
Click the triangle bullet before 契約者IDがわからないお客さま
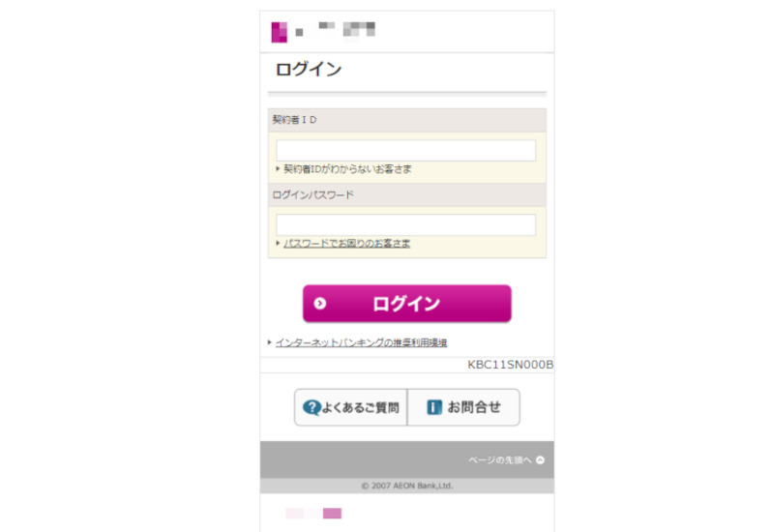pyautogui.click(x=278, y=168)
